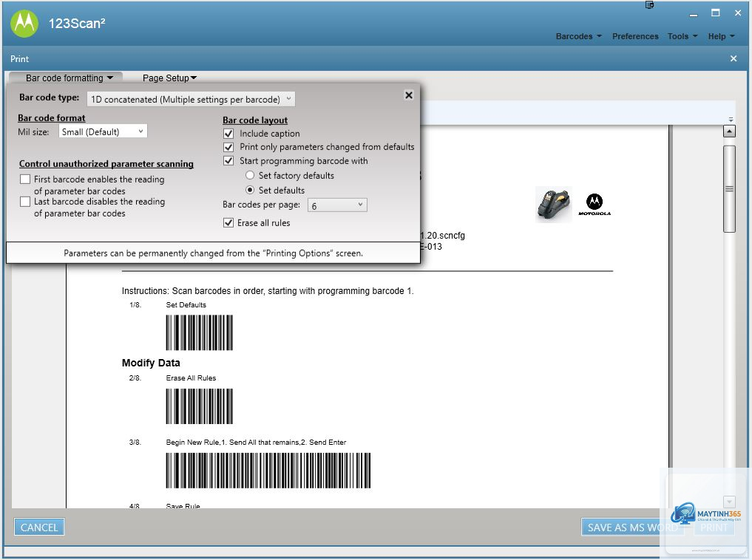Click the preview scrollbar up arrow

(729, 132)
